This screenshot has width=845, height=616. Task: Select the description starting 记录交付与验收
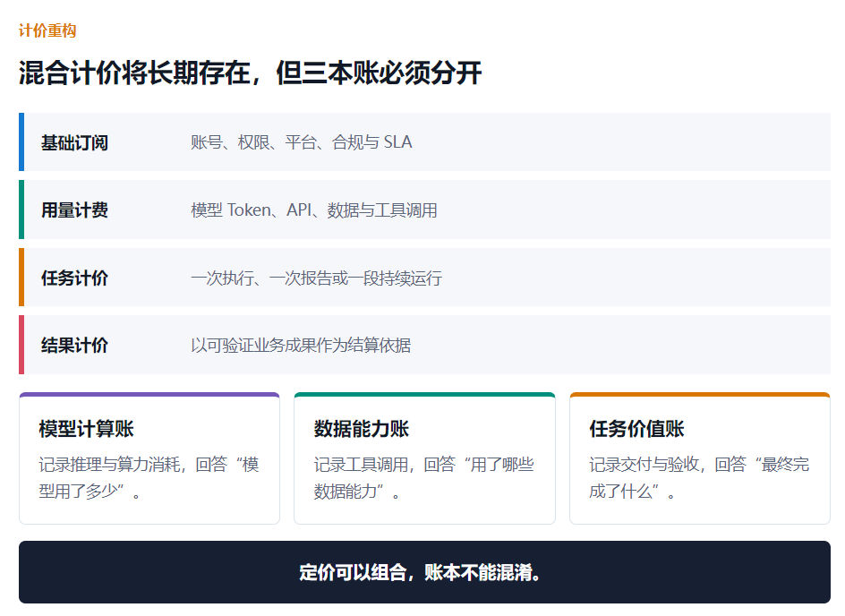[699, 477]
